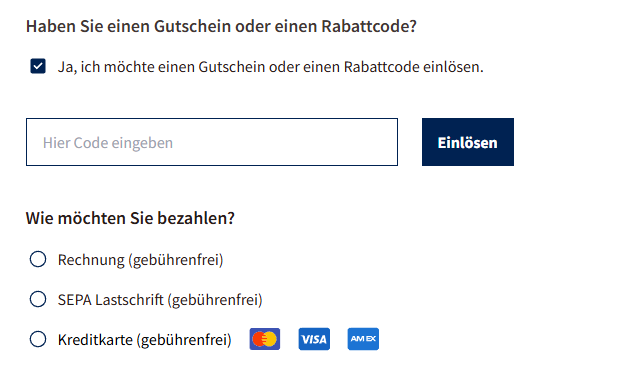
Task: Click the Einlösen button
Action: pos(468,142)
